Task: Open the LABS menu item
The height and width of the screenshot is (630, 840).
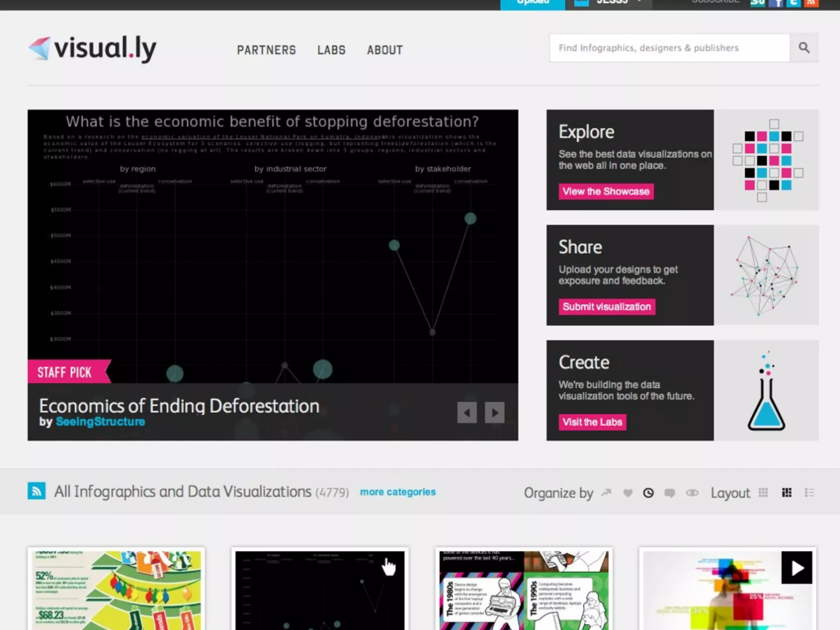Action: click(331, 50)
